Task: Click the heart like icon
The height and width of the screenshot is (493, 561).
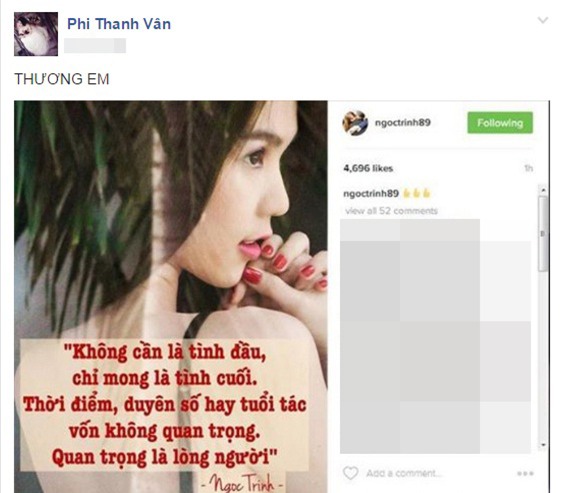Action: click(350, 473)
